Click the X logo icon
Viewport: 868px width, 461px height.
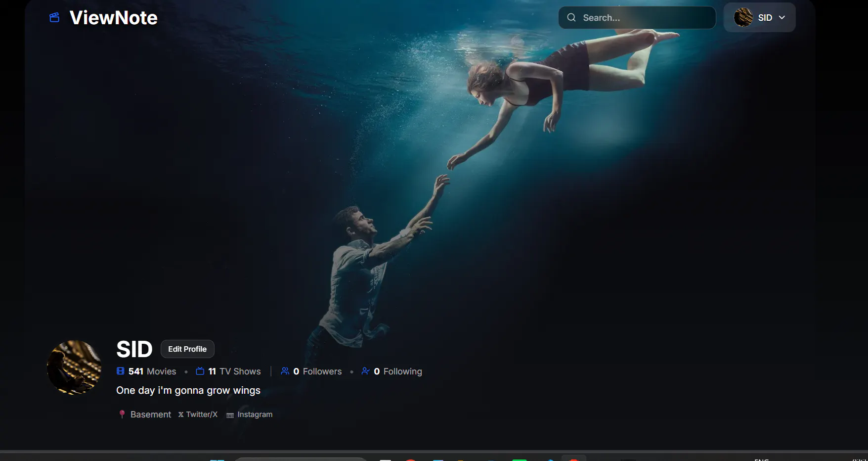click(x=181, y=415)
